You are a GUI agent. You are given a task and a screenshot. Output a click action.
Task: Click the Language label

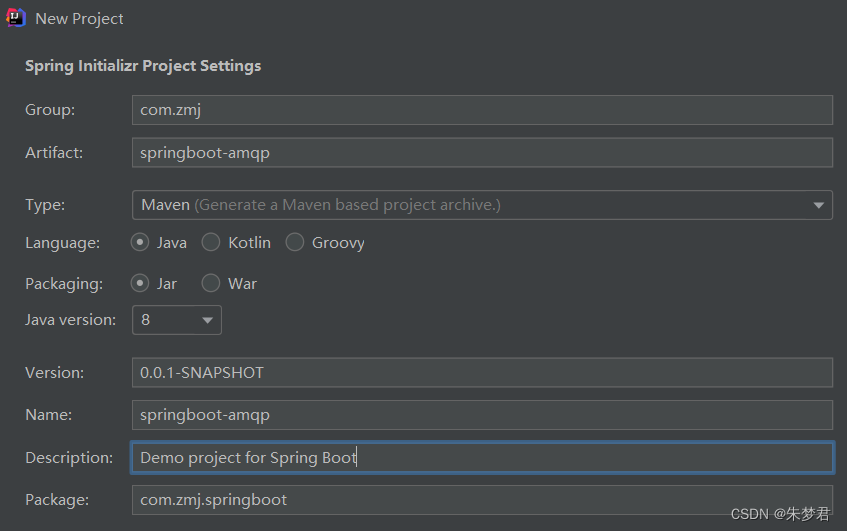[62, 242]
